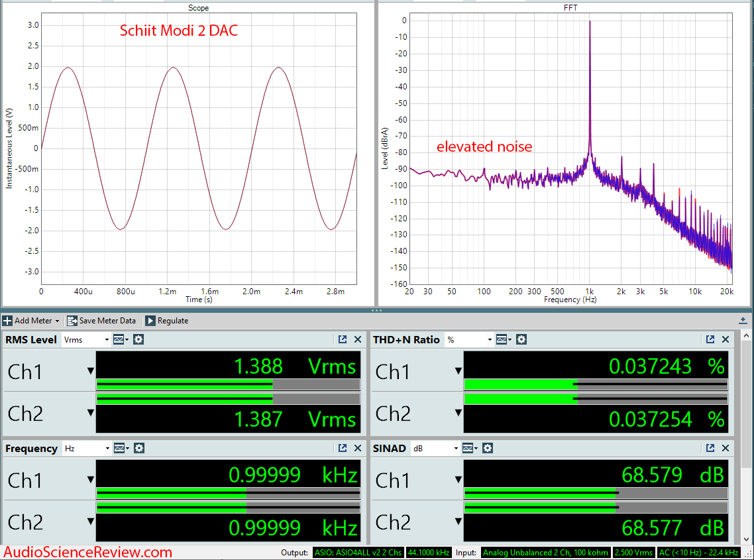This screenshot has width=754, height=560.
Task: Pop out the Frequency meter
Action: (343, 449)
